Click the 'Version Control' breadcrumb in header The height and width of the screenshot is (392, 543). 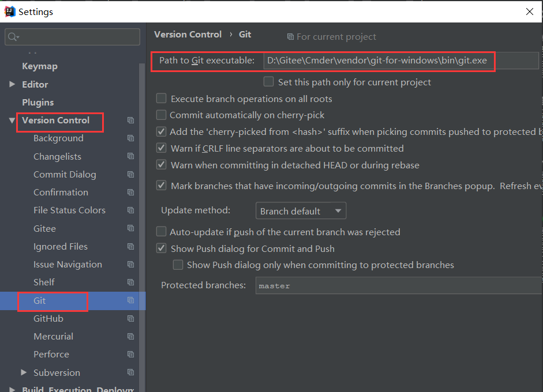tap(188, 35)
